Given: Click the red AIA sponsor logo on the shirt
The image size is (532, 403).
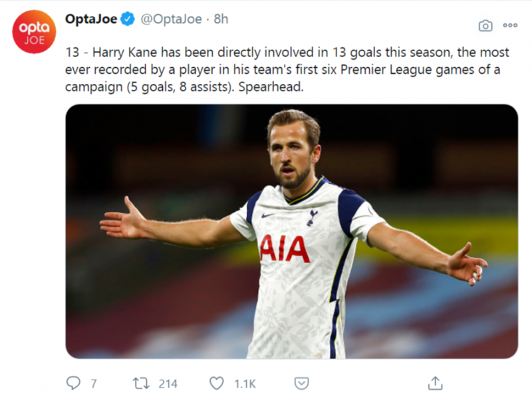Looking at the screenshot, I should [x=284, y=248].
